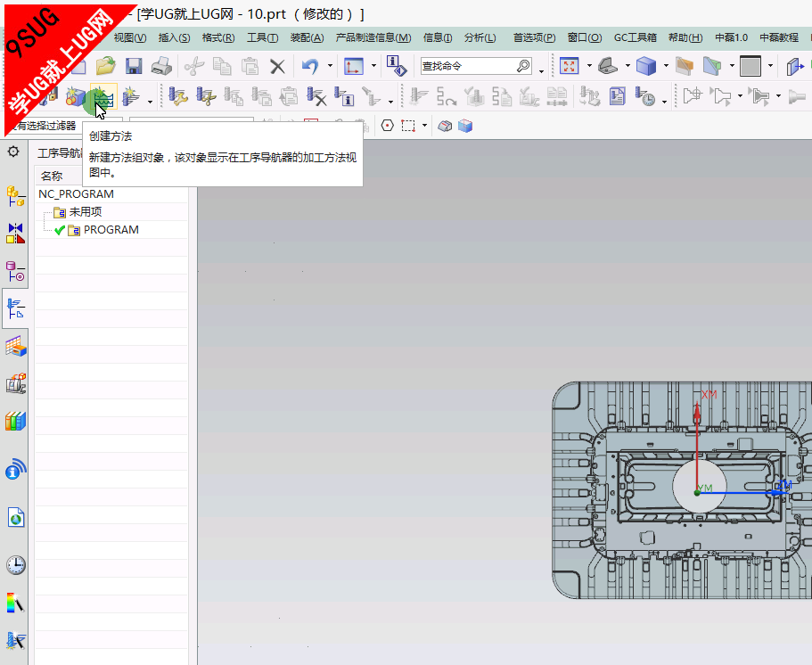The height and width of the screenshot is (665, 812).
Task: Click the Paste clipboard icon
Action: tap(250, 66)
